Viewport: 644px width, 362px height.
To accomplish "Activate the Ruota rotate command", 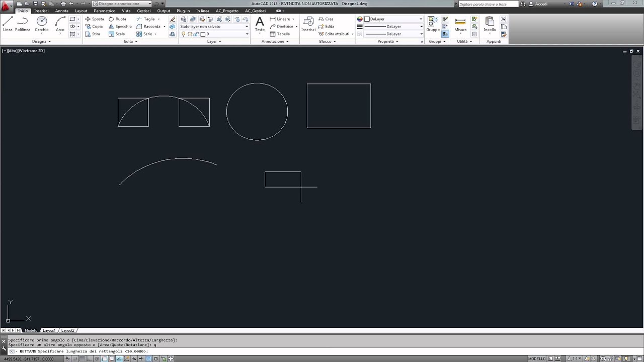I will 117,19.
